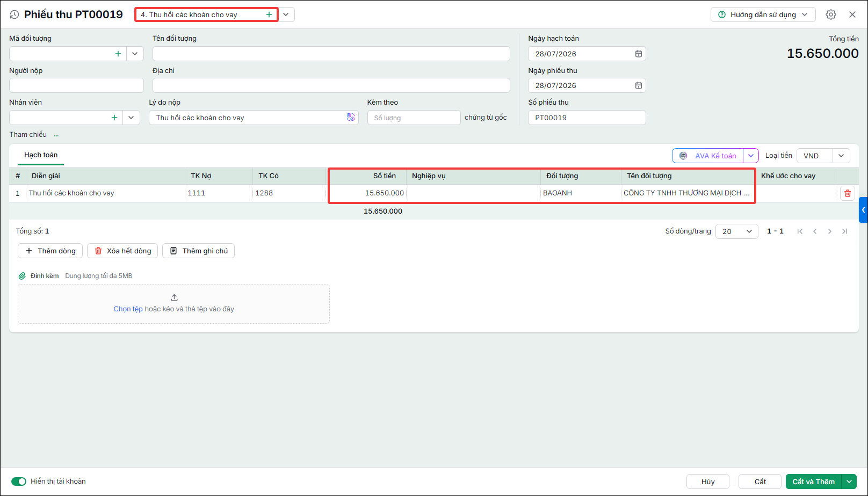Click the Hủy button
The image size is (868, 496).
[708, 482]
